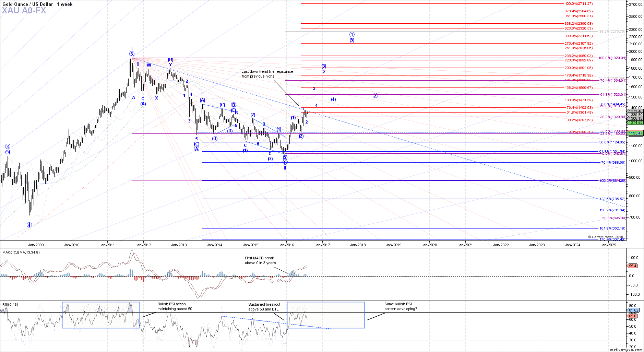
Task: Click the 138.2%(731.64) extension label
Action: tap(612, 210)
